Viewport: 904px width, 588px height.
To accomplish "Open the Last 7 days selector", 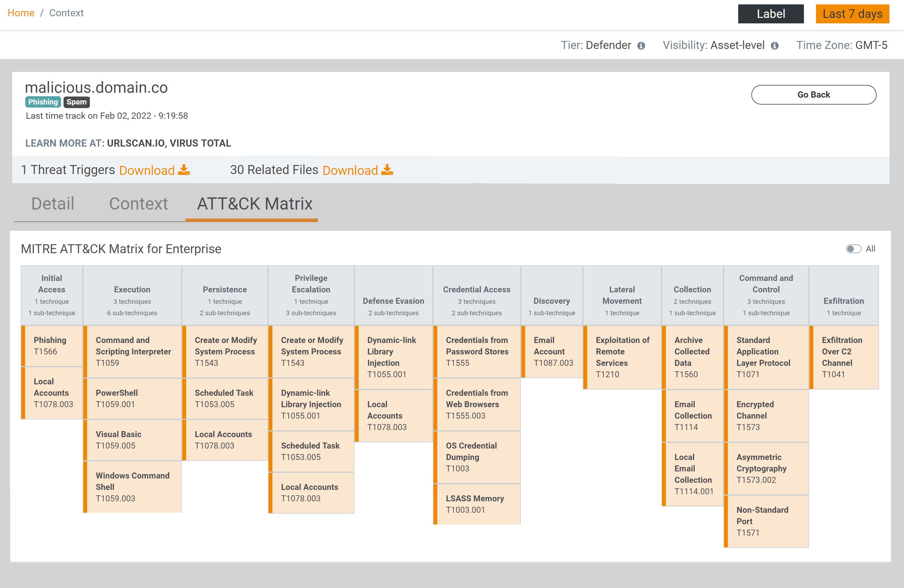I will 852,14.
